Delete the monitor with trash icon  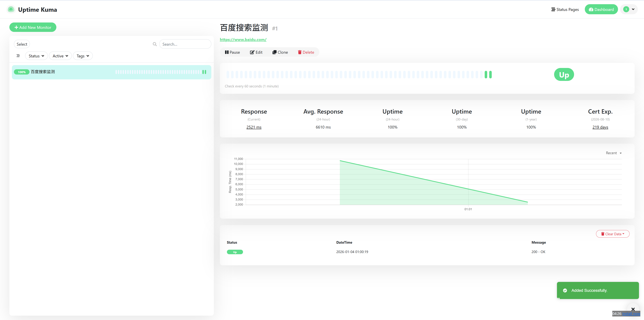coord(306,52)
